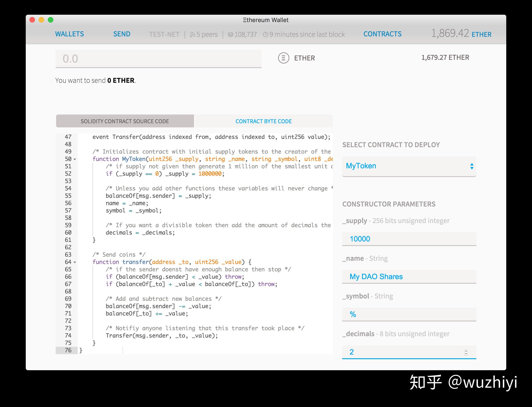Viewport: 532px width, 407px height.
Task: Click the circular Ether currency icon
Action: pyautogui.click(x=284, y=58)
